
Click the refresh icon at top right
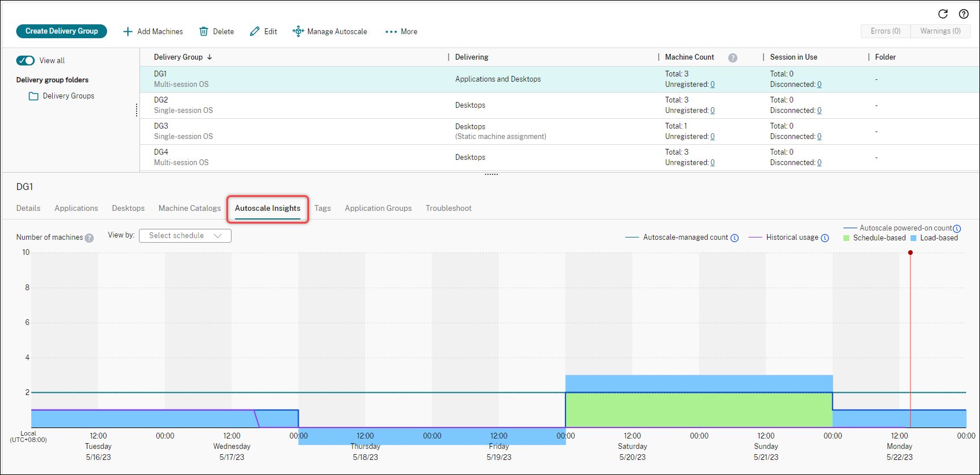(x=943, y=14)
